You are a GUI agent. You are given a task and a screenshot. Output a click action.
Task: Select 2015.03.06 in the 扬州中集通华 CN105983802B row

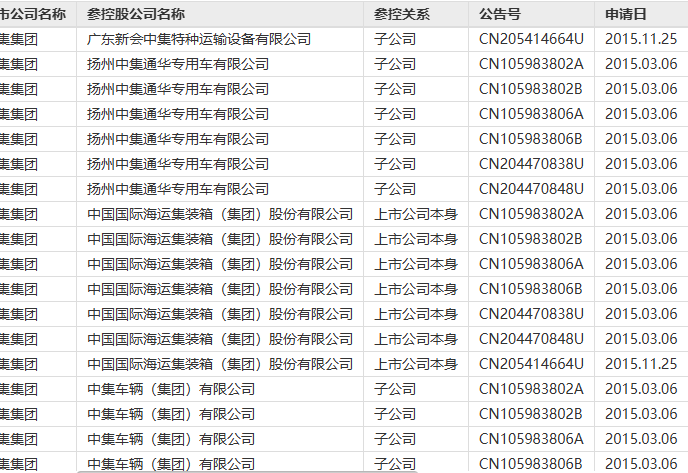tap(641, 89)
